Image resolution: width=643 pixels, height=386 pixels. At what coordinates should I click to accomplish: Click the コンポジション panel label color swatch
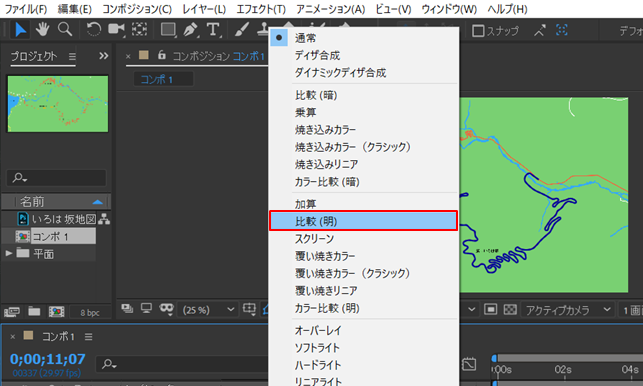tap(144, 55)
